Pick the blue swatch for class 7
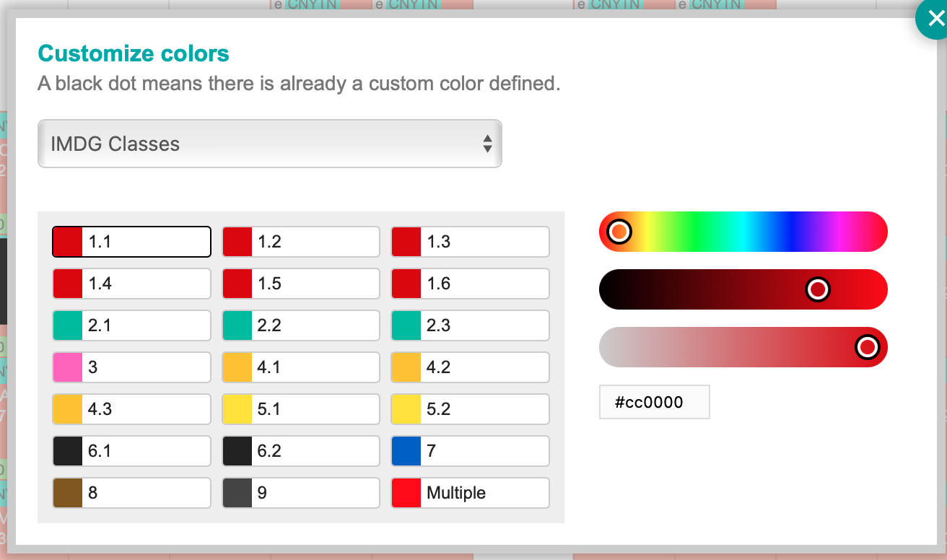Screen dimensions: 947x560 406,451
